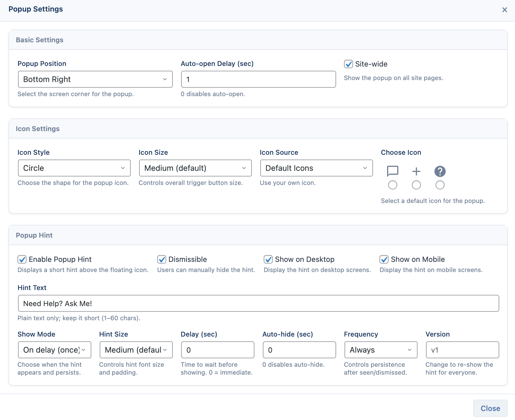This screenshot has height=420, width=515.
Task: Click the chat bubble icon option
Action: 392,171
